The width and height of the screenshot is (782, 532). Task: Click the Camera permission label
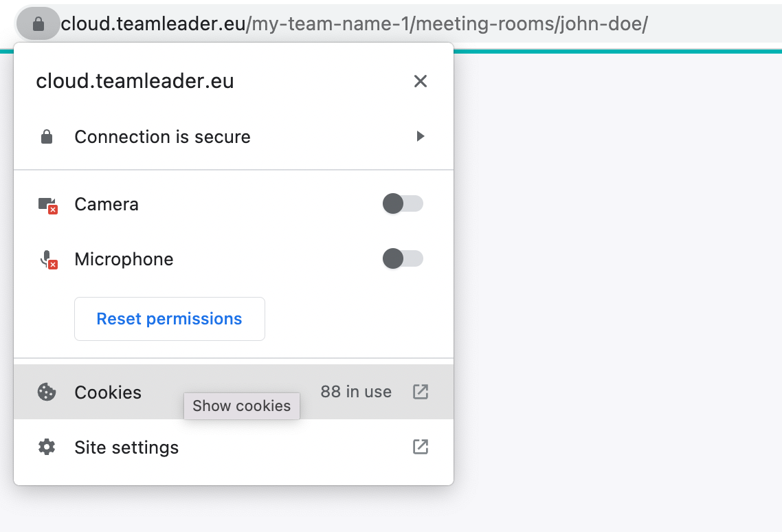click(x=107, y=204)
